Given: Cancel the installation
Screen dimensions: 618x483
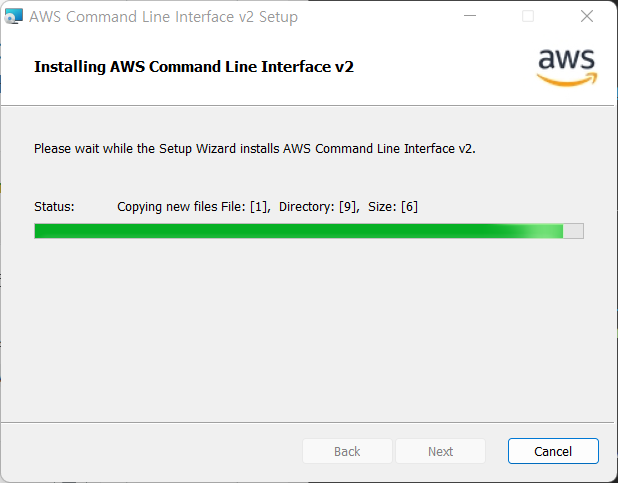Looking at the screenshot, I should click(553, 451).
